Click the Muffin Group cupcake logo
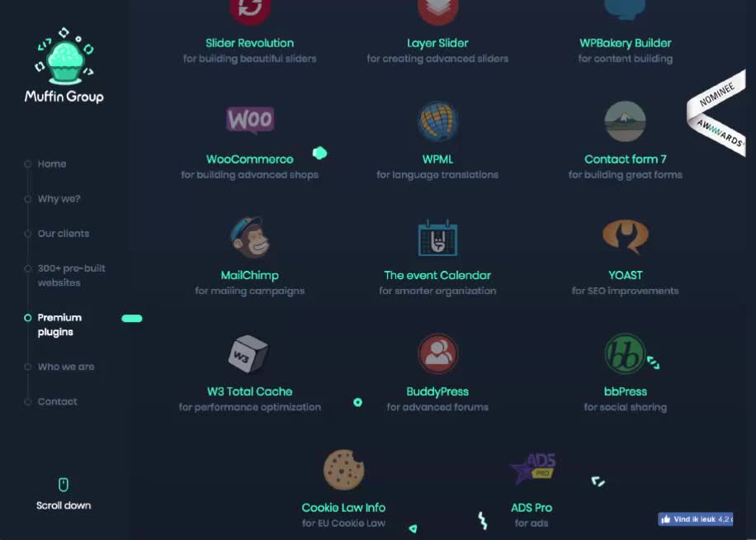Image resolution: width=756 pixels, height=540 pixels. pos(65,56)
